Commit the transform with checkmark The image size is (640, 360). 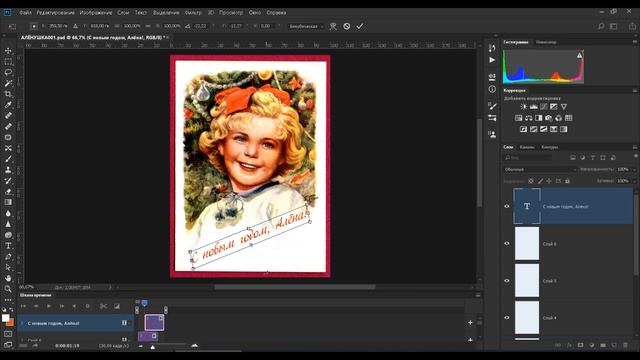point(360,26)
